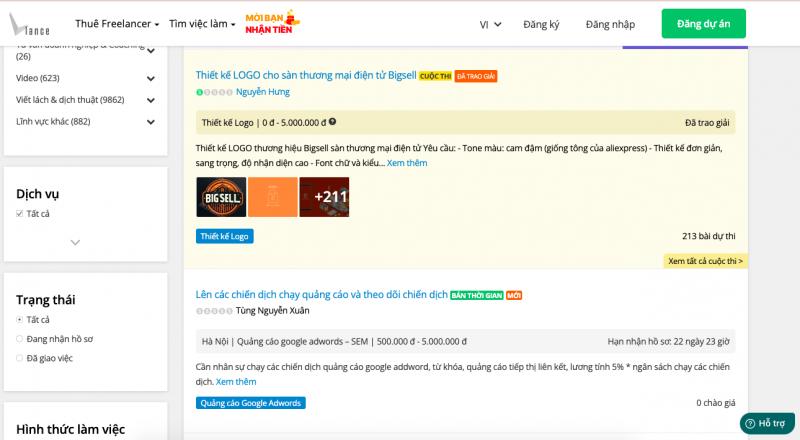Image resolution: width=800 pixels, height=440 pixels.
Task: Open the Mời bạn nhận tiền promo banner
Action: [272, 23]
